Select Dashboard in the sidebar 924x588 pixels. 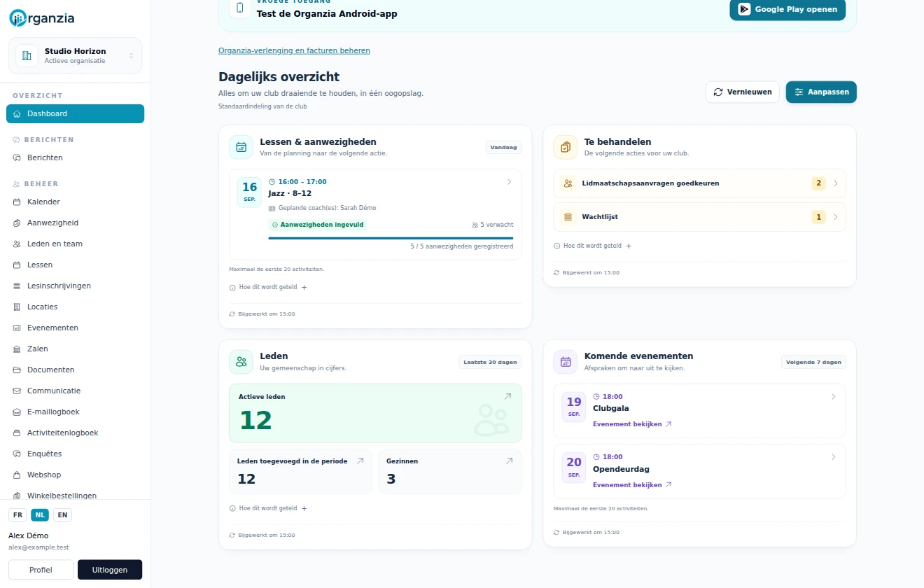tap(75, 114)
